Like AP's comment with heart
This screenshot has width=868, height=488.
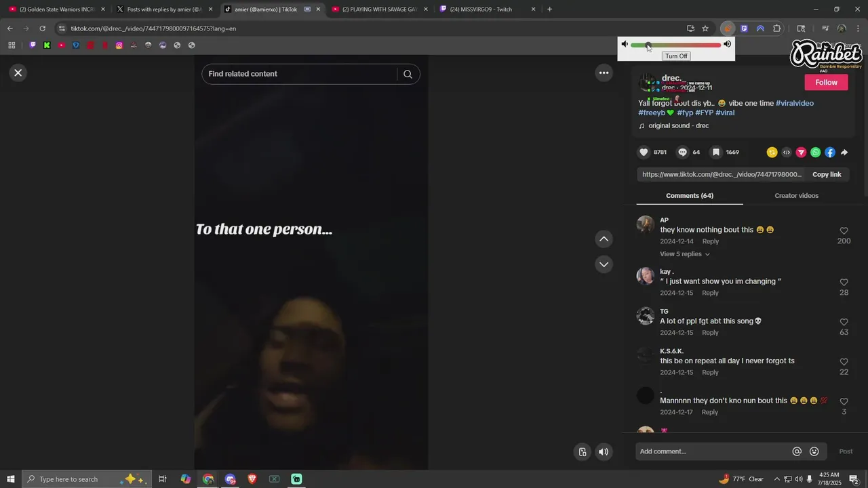point(844,231)
